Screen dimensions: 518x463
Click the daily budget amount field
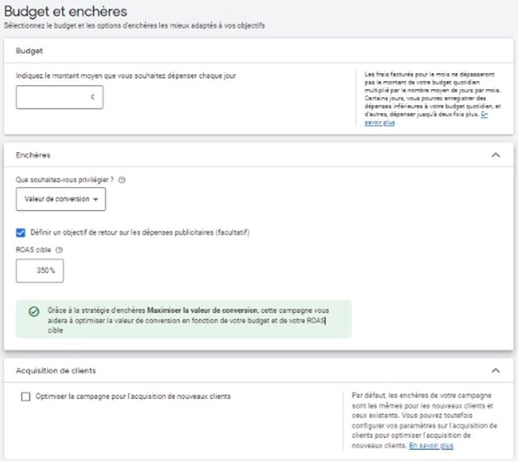(x=60, y=97)
